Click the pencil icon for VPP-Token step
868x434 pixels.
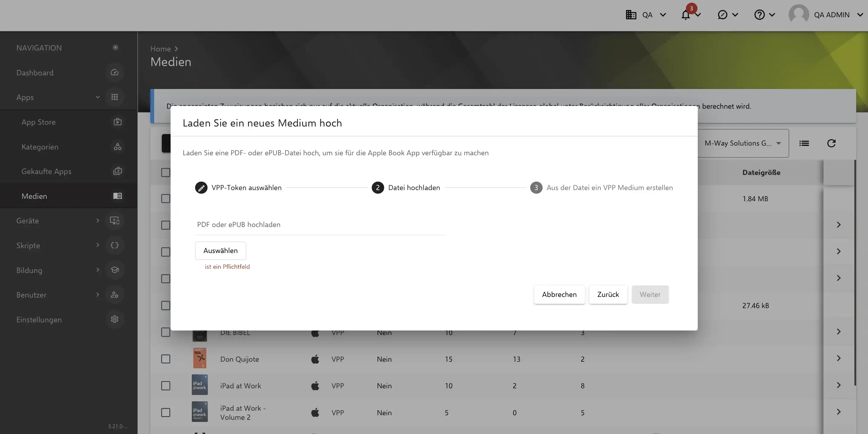point(201,188)
